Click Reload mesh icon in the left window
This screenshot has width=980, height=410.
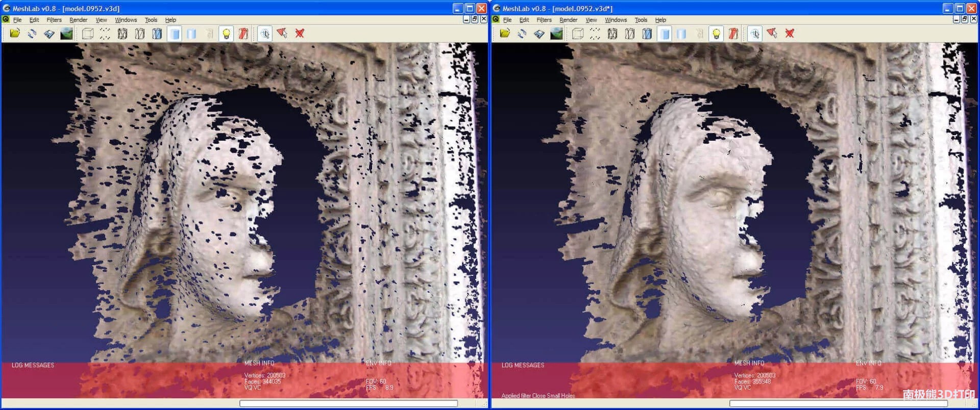(x=32, y=34)
